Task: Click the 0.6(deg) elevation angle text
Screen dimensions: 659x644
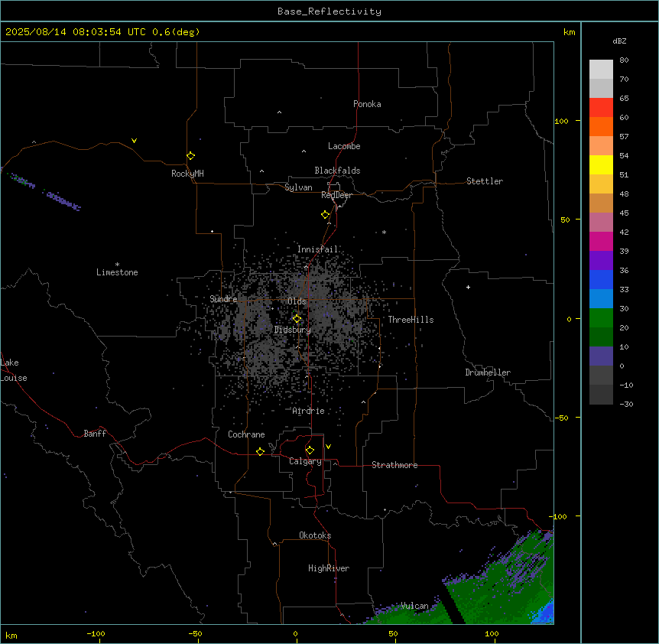Action: pyautogui.click(x=176, y=32)
